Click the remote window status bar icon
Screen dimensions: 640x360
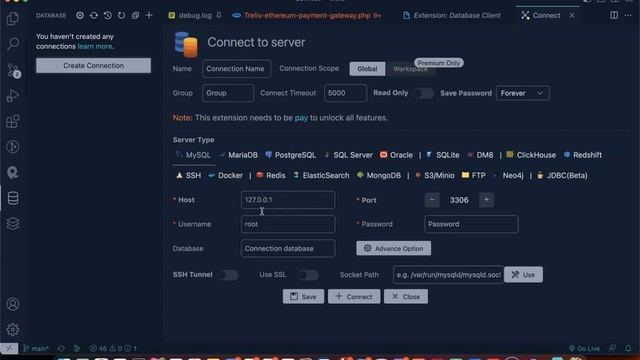click(9, 348)
